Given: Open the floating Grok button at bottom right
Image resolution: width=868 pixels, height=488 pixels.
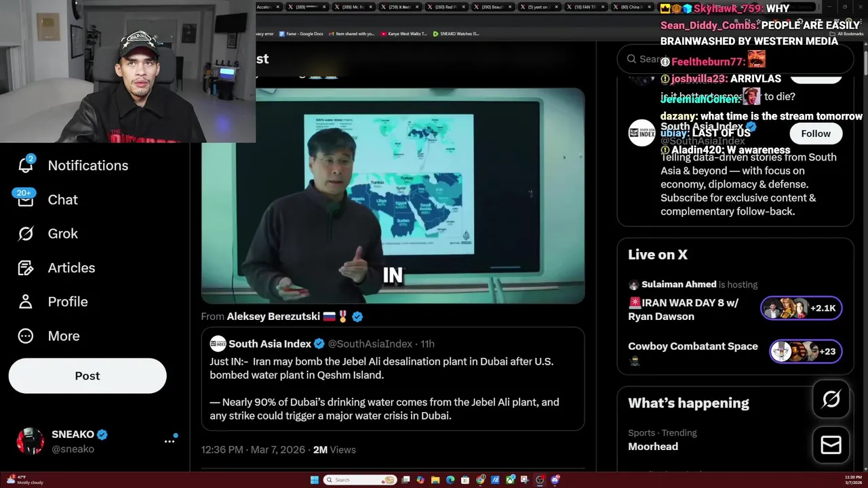Looking at the screenshot, I should click(831, 399).
